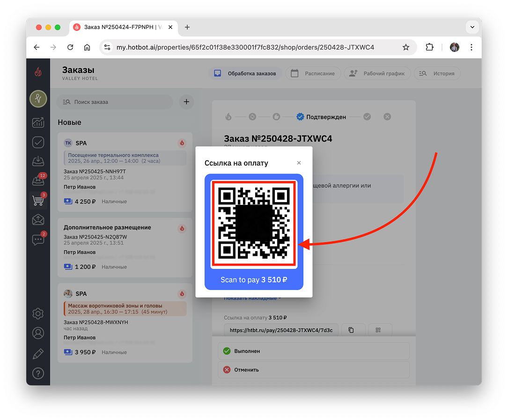This screenshot has width=508, height=420.
Task: Click the HotBot flame logo in sidebar
Action: point(38,72)
